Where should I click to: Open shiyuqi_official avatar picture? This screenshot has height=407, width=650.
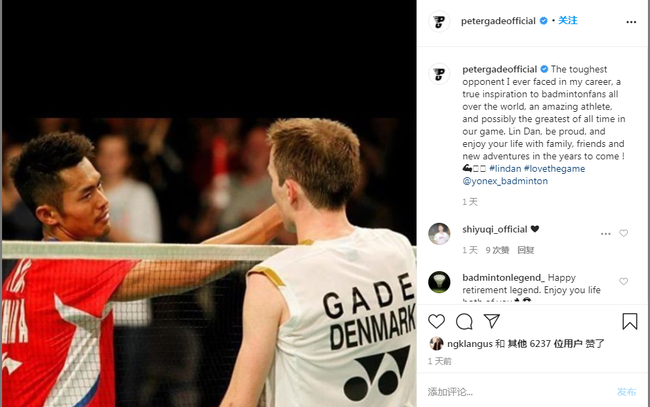click(x=439, y=234)
